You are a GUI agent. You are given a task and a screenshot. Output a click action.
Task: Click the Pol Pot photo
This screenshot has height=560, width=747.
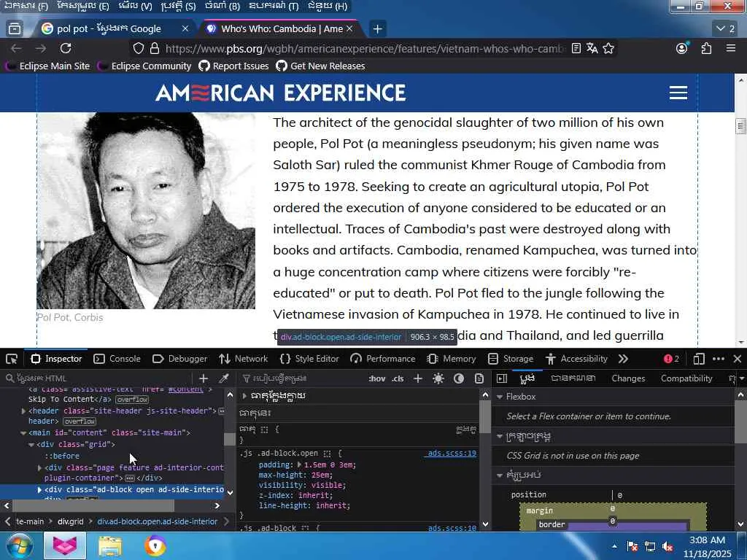click(146, 211)
